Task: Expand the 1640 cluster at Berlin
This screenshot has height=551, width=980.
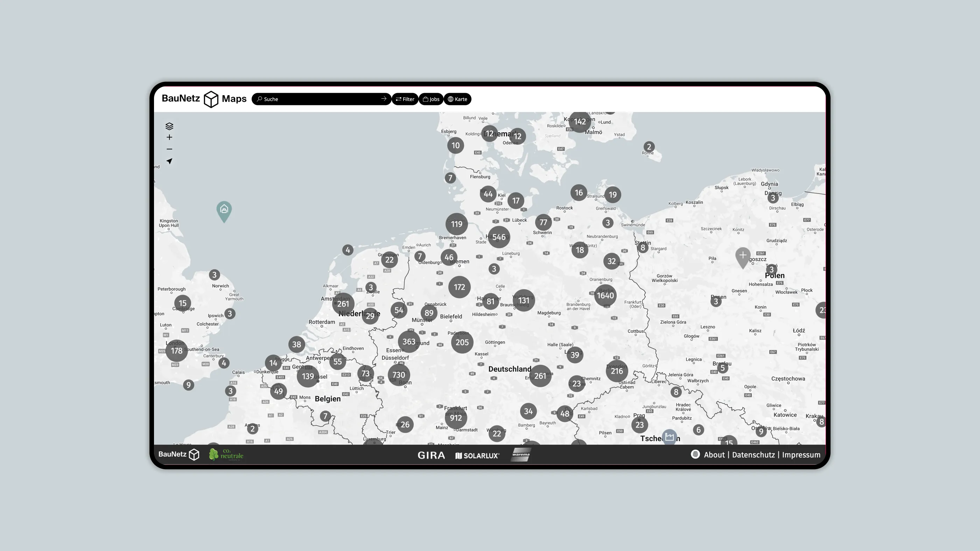Action: tap(605, 296)
